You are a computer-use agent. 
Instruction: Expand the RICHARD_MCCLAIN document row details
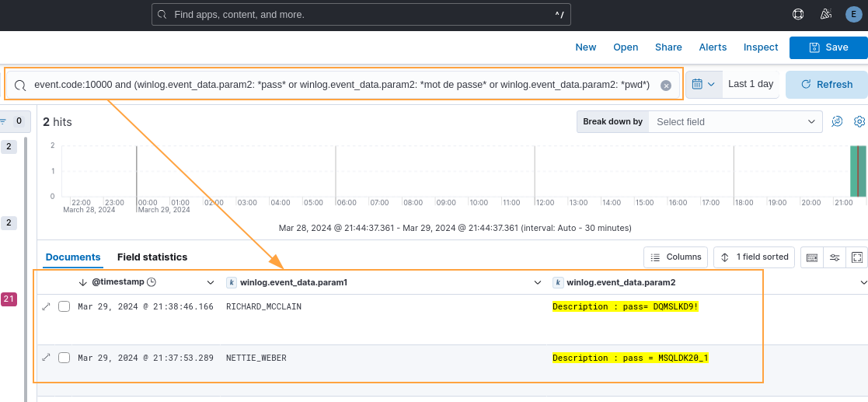pyautogui.click(x=46, y=307)
